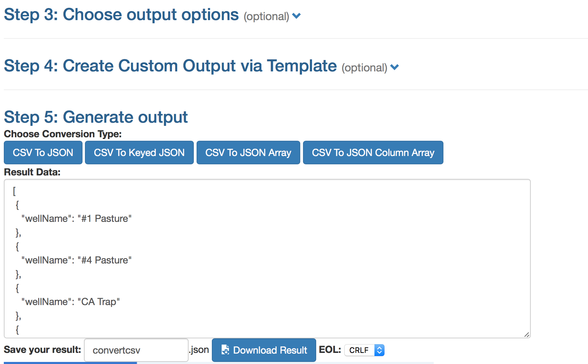The height and width of the screenshot is (364, 588).
Task: Click the CSV To JSON button
Action: pos(43,153)
